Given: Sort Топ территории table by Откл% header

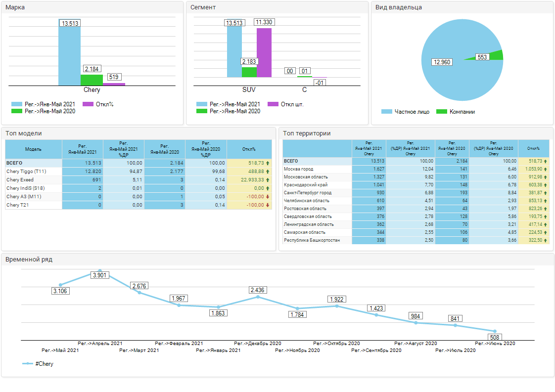Looking at the screenshot, I should click(533, 149).
